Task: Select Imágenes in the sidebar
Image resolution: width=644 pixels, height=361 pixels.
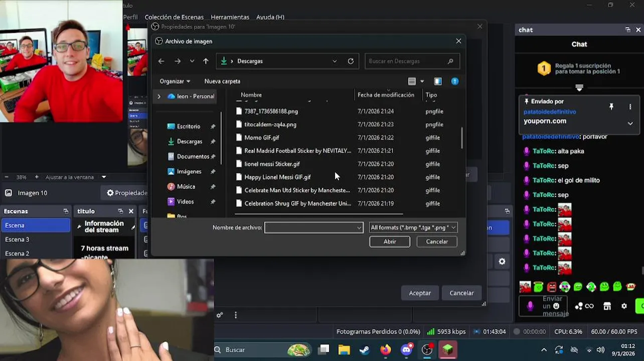Action: 189,171
